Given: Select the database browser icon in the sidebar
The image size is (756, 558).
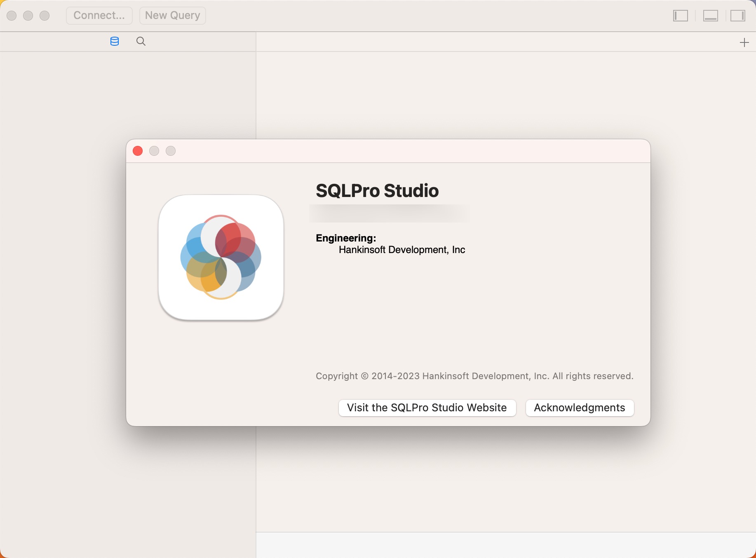Looking at the screenshot, I should [x=114, y=41].
